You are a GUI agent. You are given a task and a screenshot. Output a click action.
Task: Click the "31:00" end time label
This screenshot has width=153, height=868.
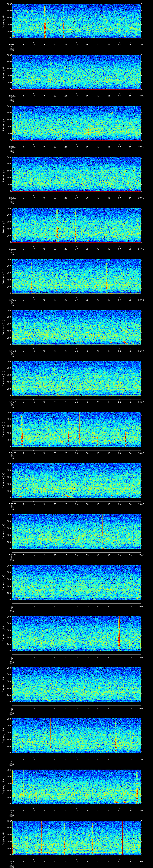141,759
